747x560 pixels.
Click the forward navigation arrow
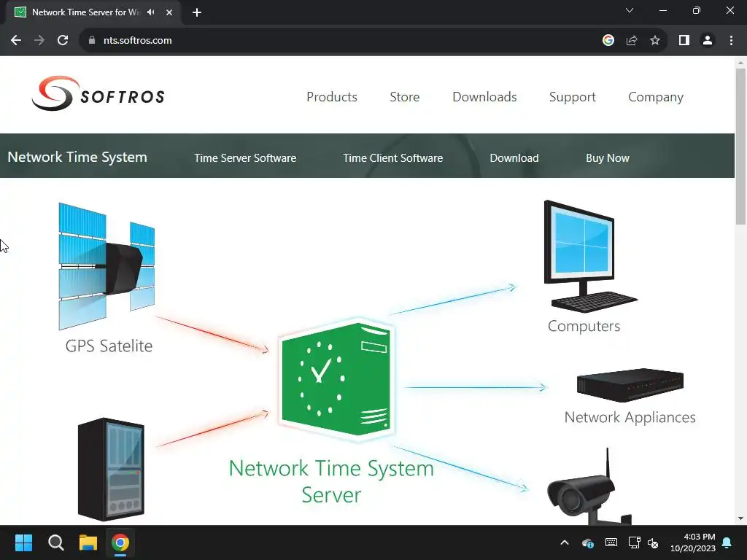coord(39,41)
